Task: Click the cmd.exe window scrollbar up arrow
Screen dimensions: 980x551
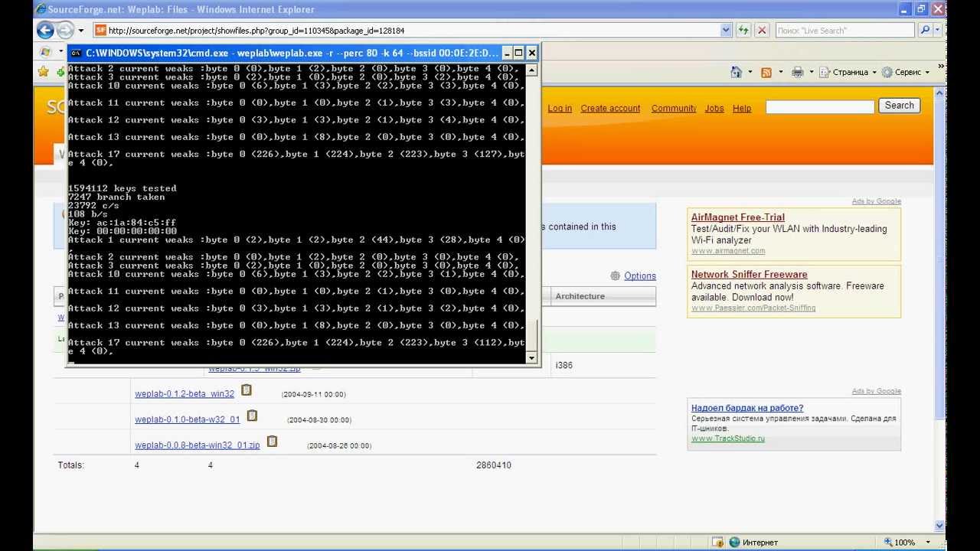Action: (532, 70)
